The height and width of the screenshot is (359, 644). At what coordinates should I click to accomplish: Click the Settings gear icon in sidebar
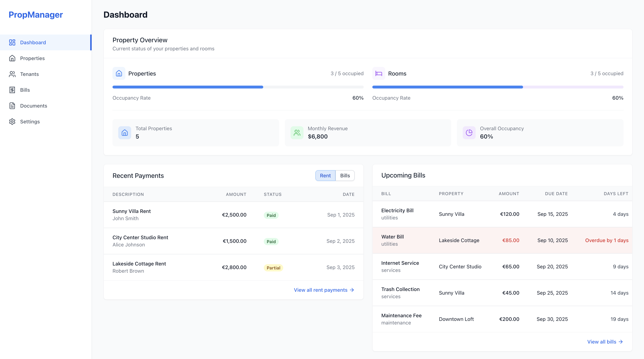[12, 122]
